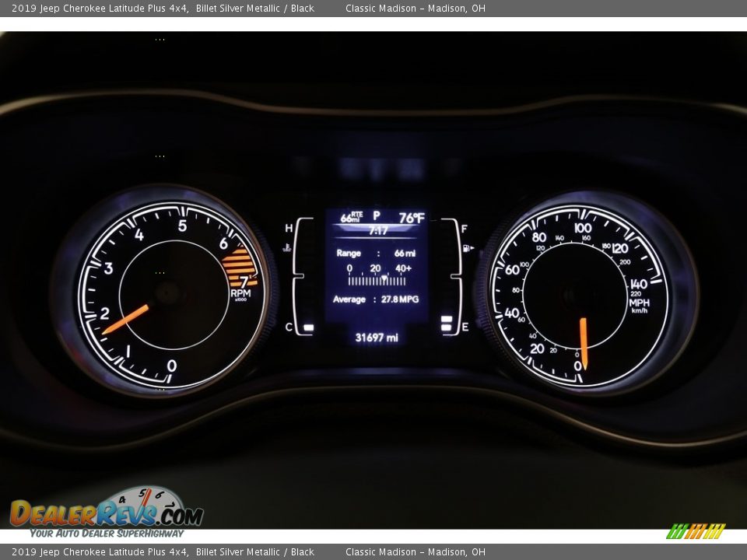The height and width of the screenshot is (560, 747).
Task: Click the striped flag icon bottom right
Action: (696, 531)
